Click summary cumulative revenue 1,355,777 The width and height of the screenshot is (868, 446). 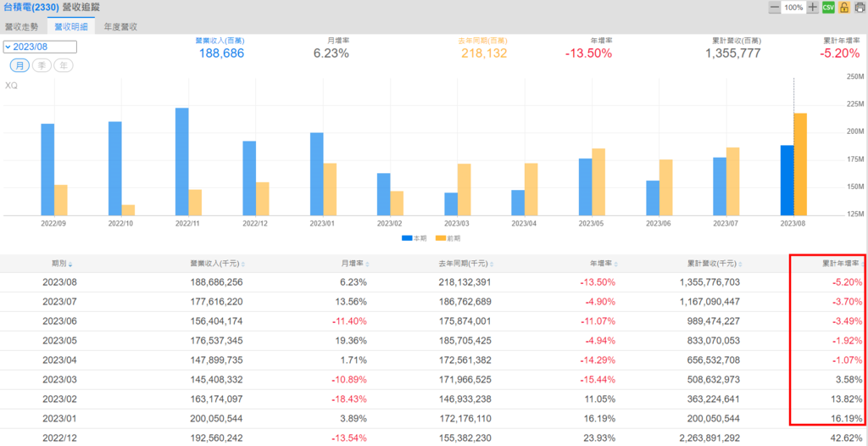(733, 53)
